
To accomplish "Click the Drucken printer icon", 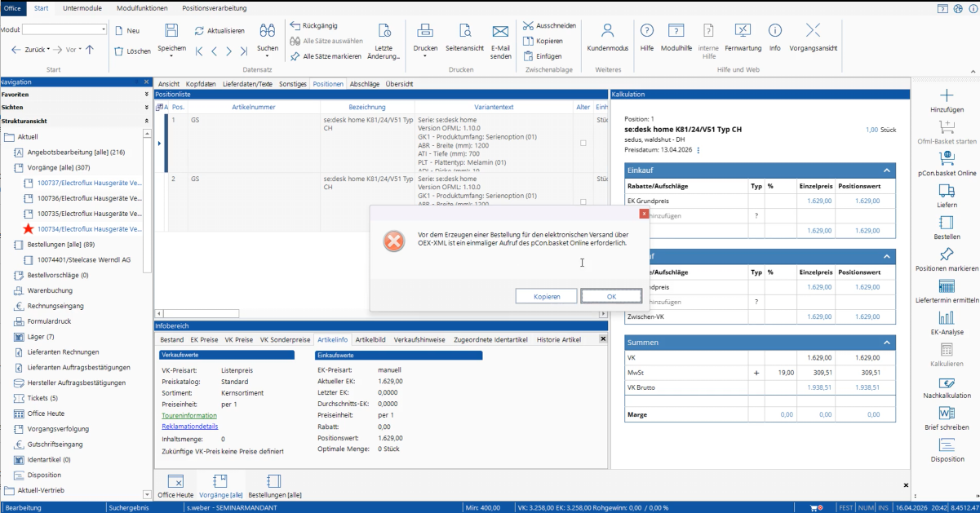I will point(425,31).
